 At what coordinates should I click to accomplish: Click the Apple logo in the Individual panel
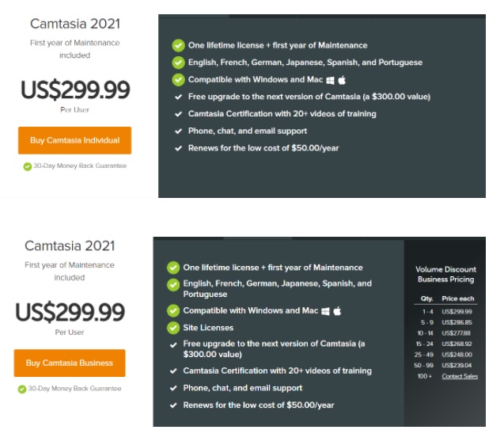click(342, 80)
